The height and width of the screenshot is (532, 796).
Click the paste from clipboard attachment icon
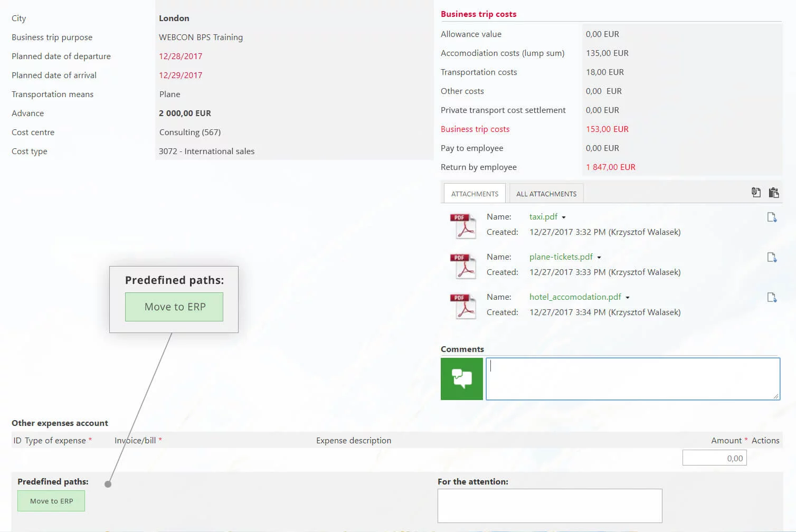coord(774,193)
